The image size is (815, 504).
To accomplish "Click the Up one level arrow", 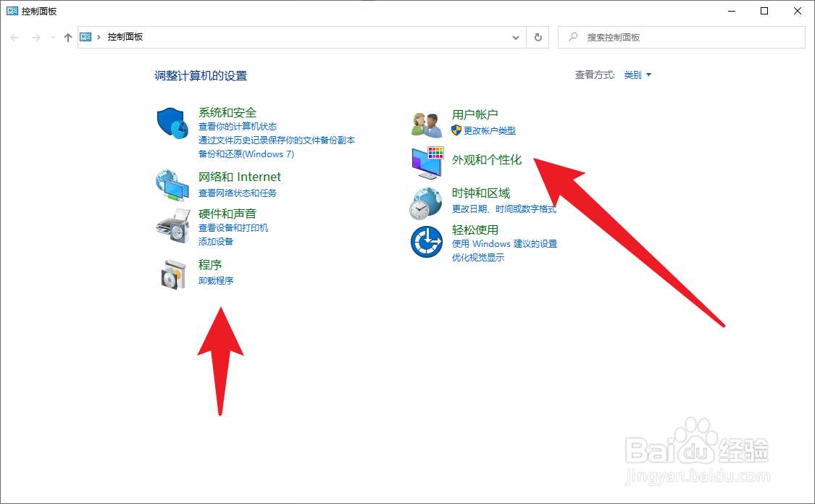I will click(x=67, y=38).
